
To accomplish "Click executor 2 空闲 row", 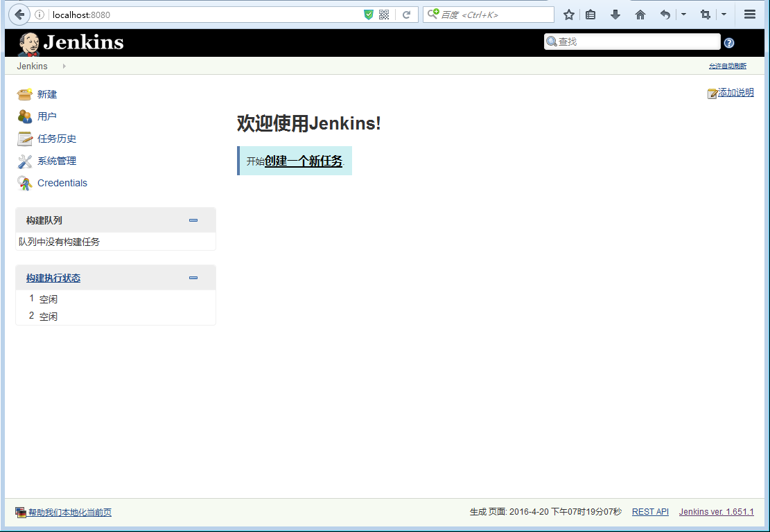I will tap(116, 316).
